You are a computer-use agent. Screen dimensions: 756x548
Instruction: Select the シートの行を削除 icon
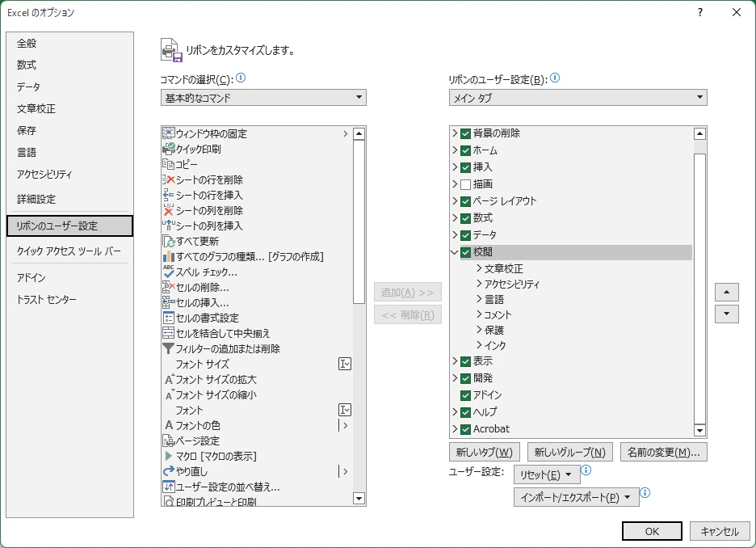(168, 179)
